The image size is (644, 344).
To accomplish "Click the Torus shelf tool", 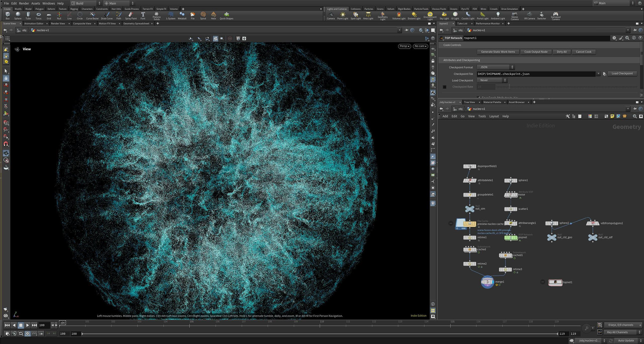I will [39, 15].
